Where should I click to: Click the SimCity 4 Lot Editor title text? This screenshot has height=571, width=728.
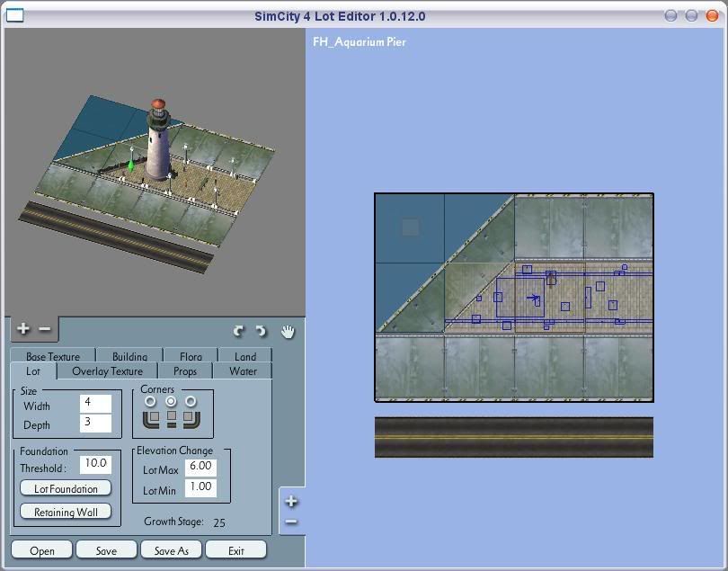coord(340,16)
